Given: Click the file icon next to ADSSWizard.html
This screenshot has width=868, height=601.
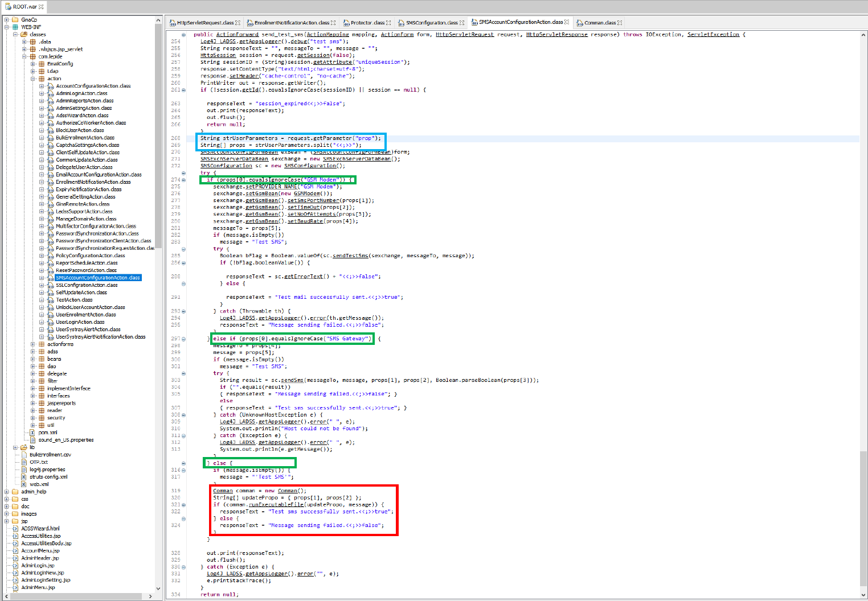Looking at the screenshot, I should tap(15, 529).
